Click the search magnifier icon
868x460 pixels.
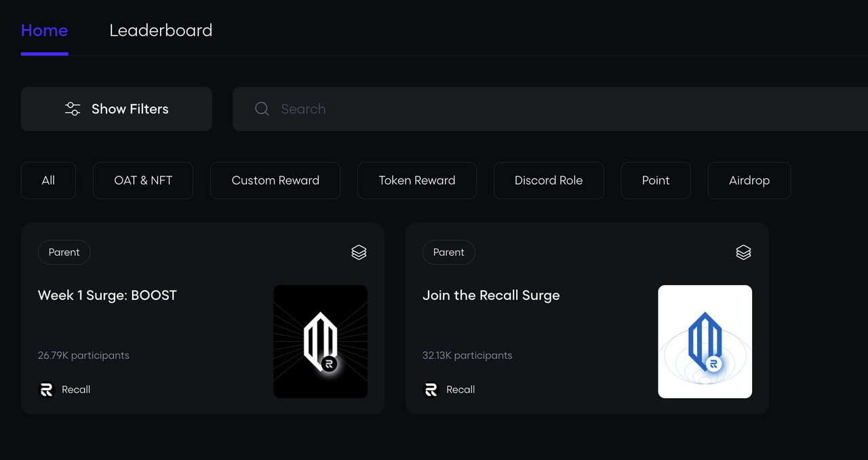(x=262, y=109)
